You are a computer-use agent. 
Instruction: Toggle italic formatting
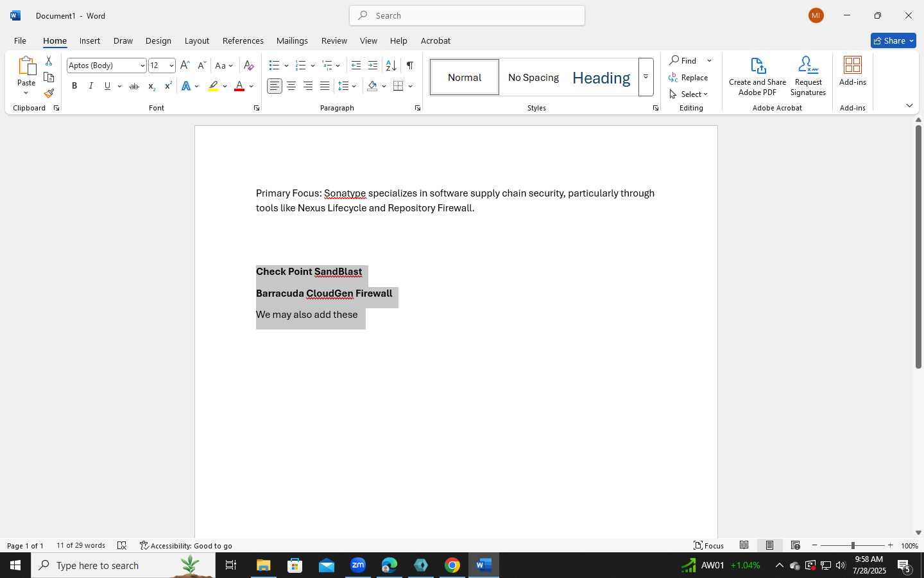[91, 86]
